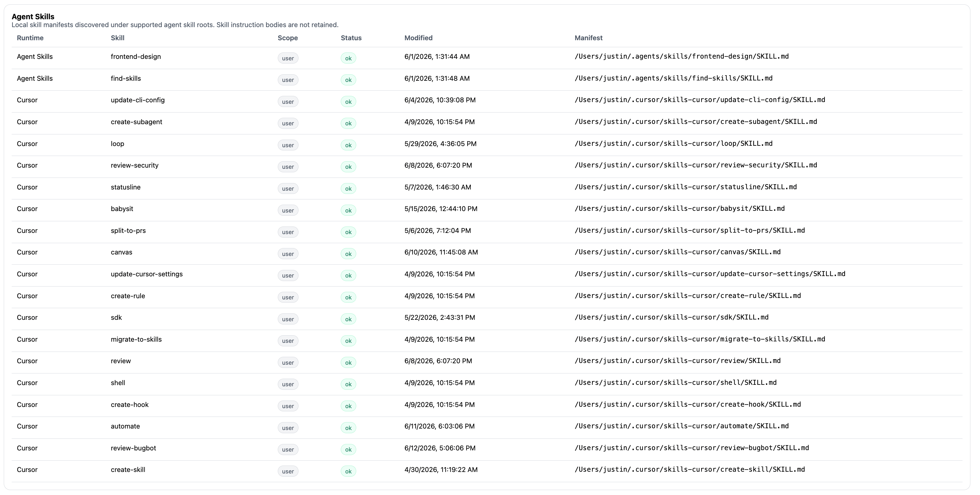Select the update-cursor-settings skill name

(x=147, y=274)
